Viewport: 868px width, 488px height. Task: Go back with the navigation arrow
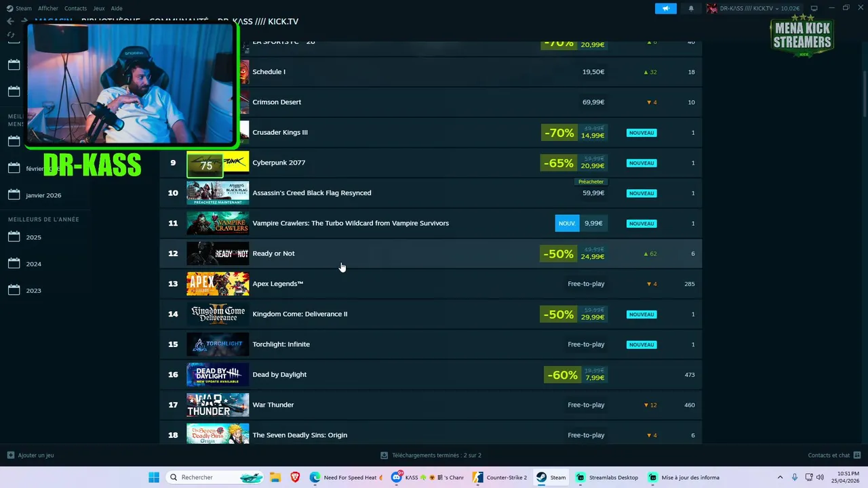point(10,21)
